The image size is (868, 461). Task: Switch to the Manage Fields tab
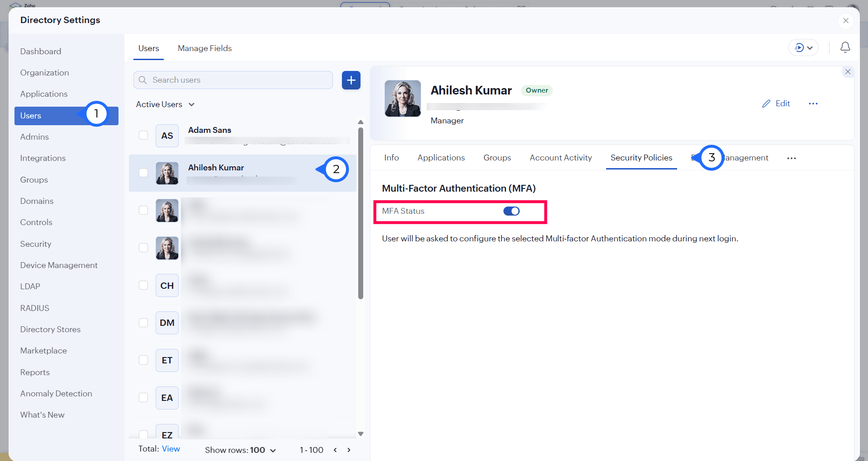click(x=204, y=48)
